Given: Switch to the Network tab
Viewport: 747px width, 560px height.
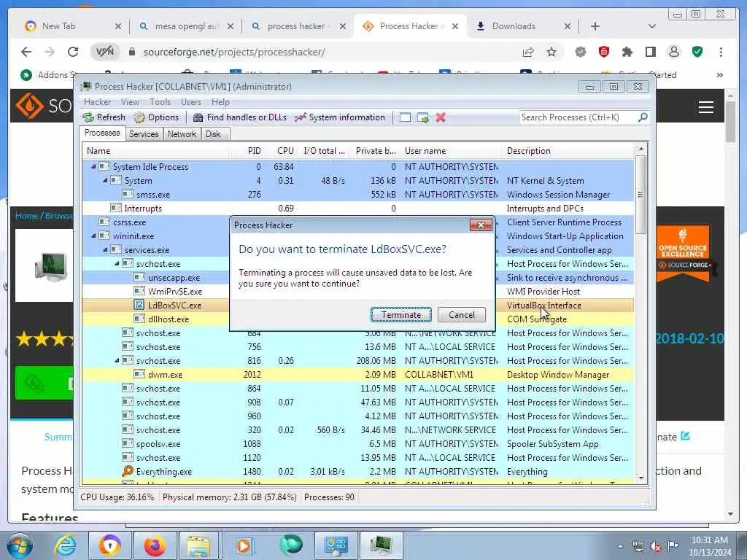Looking at the screenshot, I should click(x=182, y=134).
